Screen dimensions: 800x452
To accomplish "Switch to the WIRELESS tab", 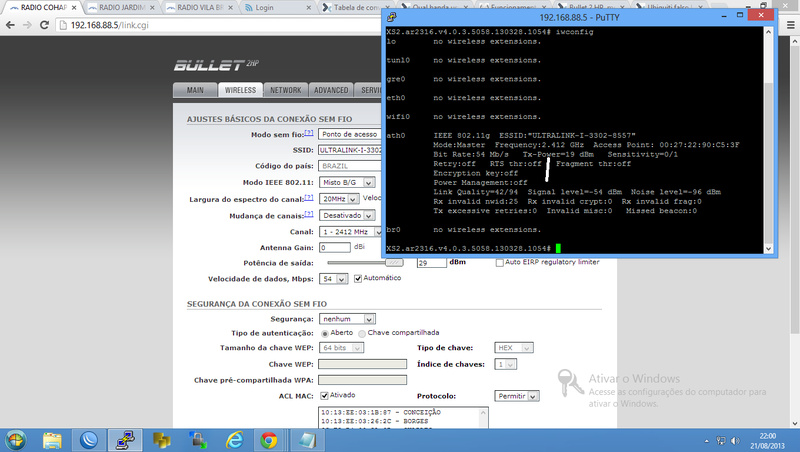I will 240,90.
